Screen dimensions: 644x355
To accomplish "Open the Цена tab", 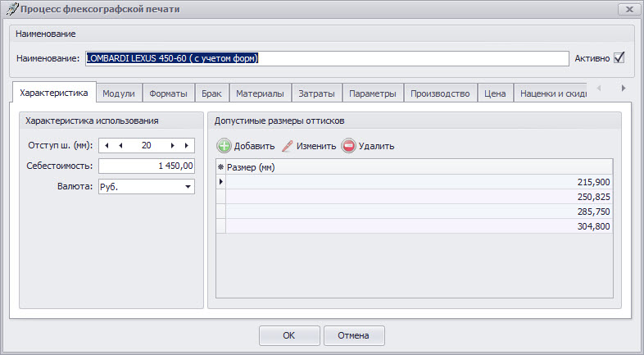I will tap(495, 93).
